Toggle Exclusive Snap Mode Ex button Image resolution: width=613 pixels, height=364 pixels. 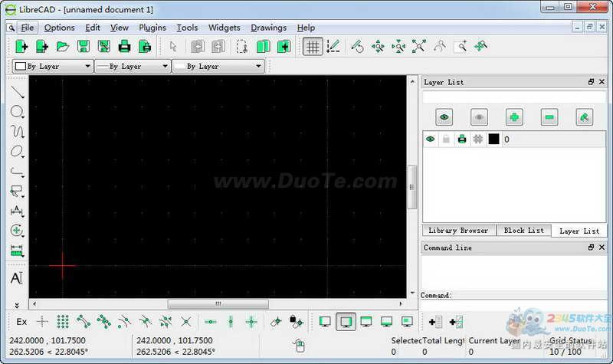pyautogui.click(x=21, y=322)
